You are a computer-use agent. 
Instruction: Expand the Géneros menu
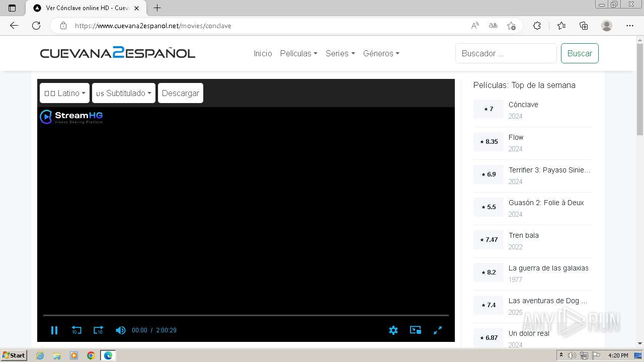coord(381,53)
